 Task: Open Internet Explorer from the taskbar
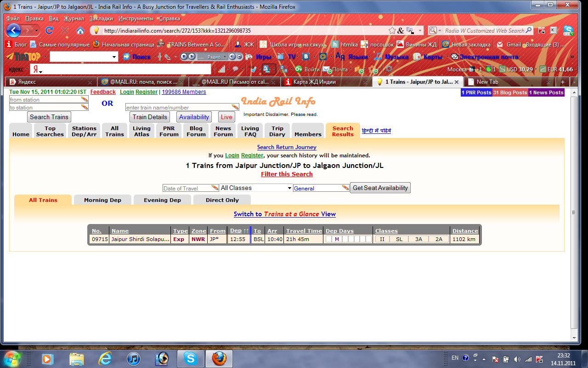(x=105, y=358)
